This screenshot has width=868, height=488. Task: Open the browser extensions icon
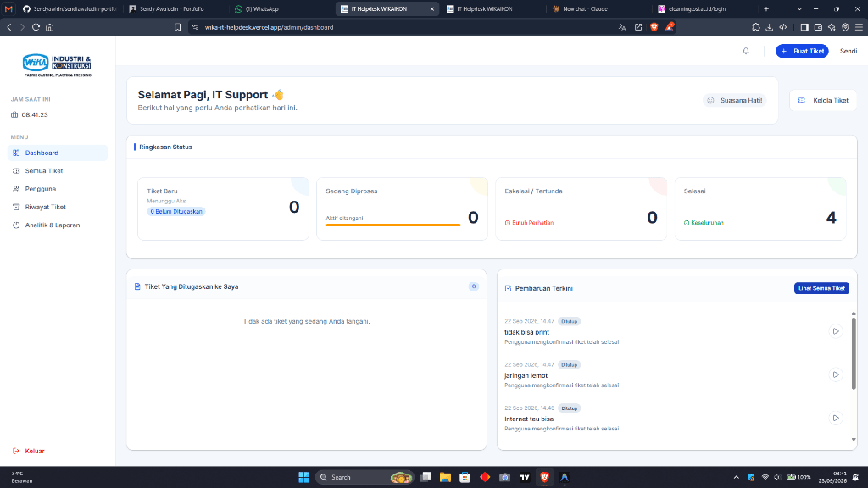pos(755,27)
